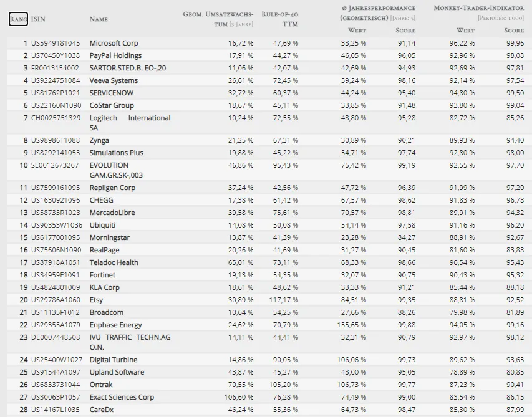
Task: Click ISIN CH0025751329
Action: pyautogui.click(x=56, y=118)
